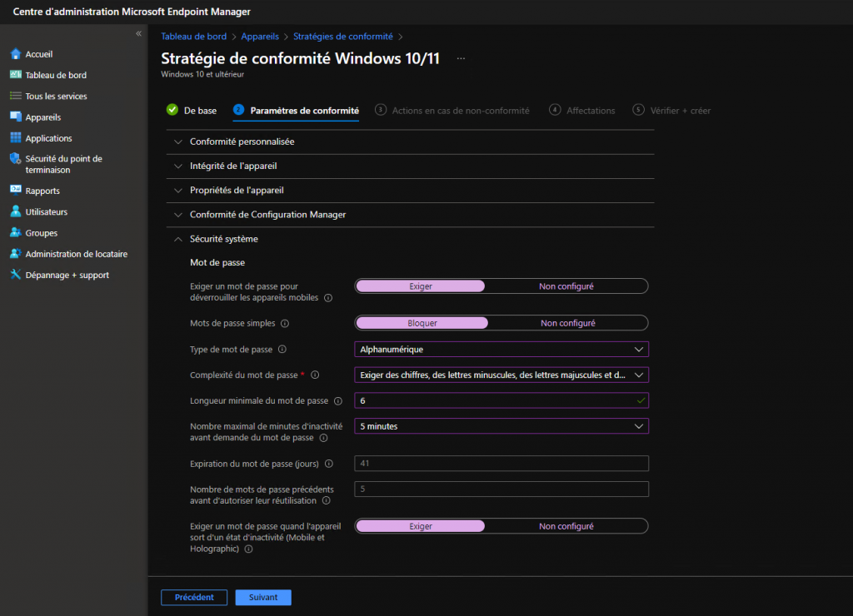This screenshot has width=853, height=616.
Task: Follow the Stratégies de conformité breadcrumb link
Action: point(343,37)
